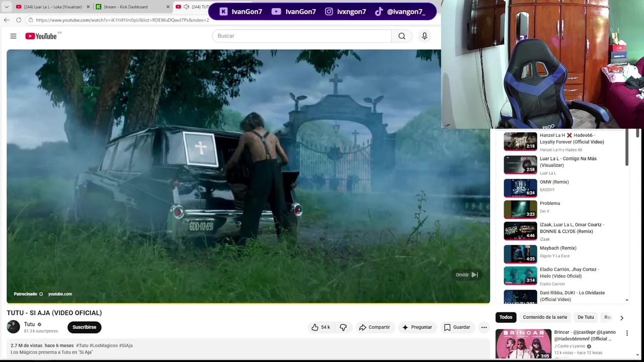Open the Brincar video thumbnail
Viewport: 644px width, 362px height.
(523, 344)
